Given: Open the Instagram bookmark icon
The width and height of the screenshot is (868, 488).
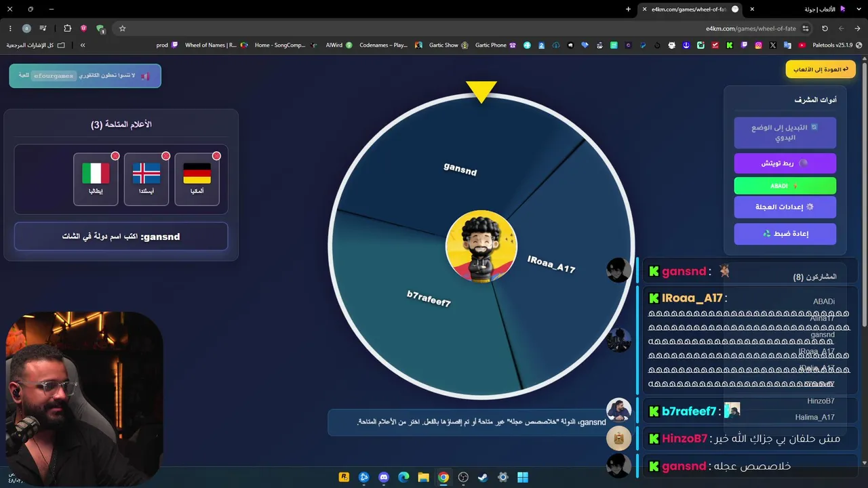Looking at the screenshot, I should pos(758,45).
